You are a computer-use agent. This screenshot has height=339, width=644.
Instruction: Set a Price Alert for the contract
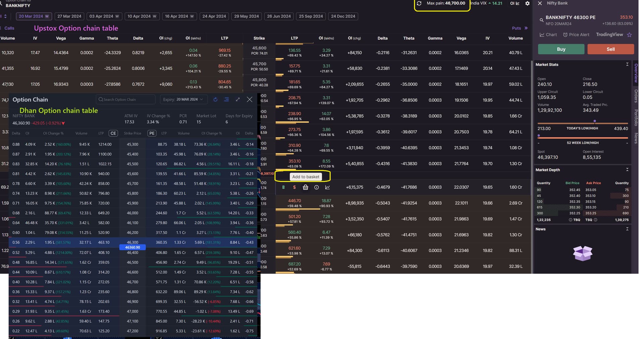click(576, 35)
